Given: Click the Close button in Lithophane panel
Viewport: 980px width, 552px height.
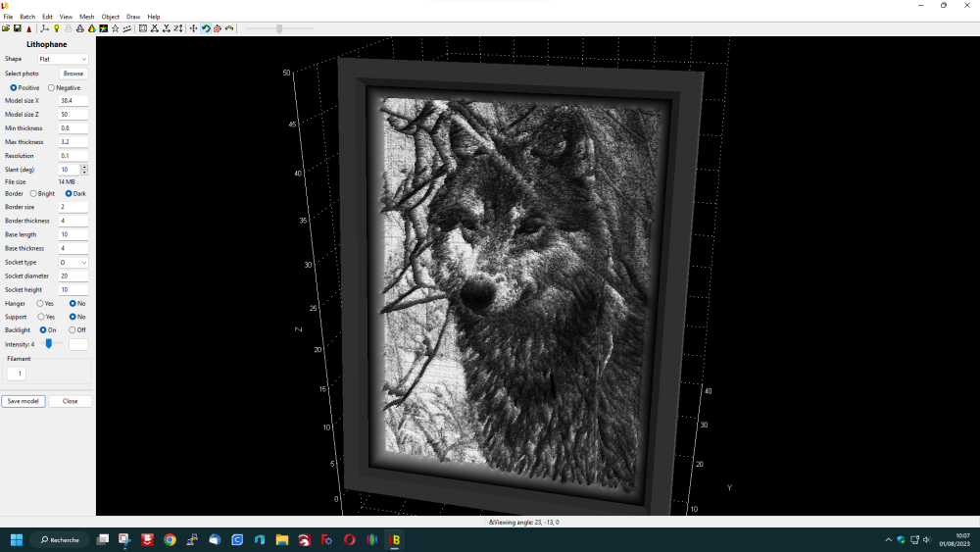Looking at the screenshot, I should click(70, 401).
